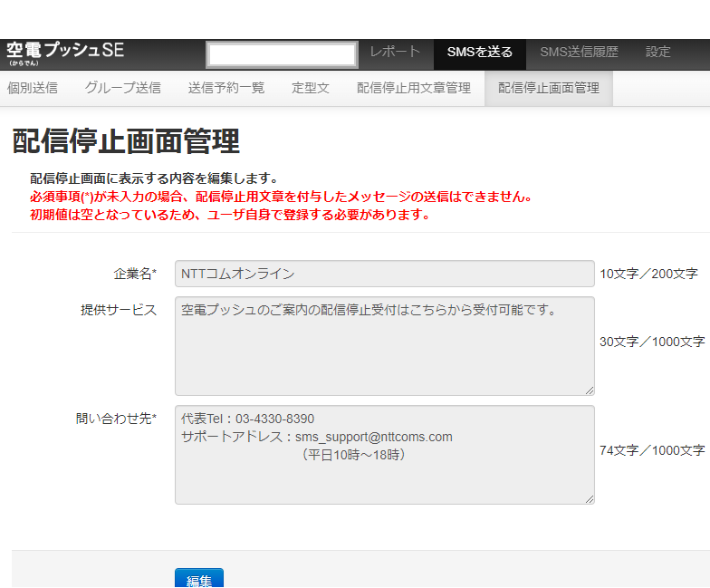
Task: Click the 提供サービス text area
Action: 384,346
